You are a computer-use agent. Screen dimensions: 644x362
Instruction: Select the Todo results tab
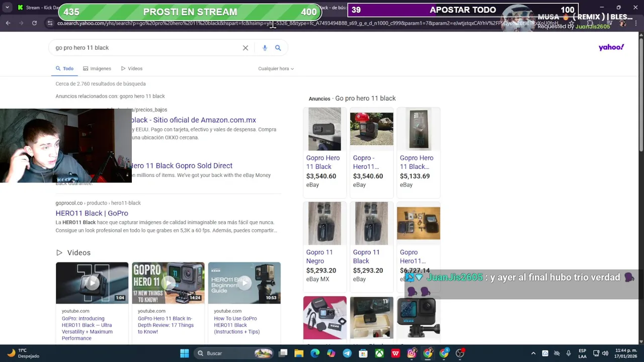click(x=65, y=68)
